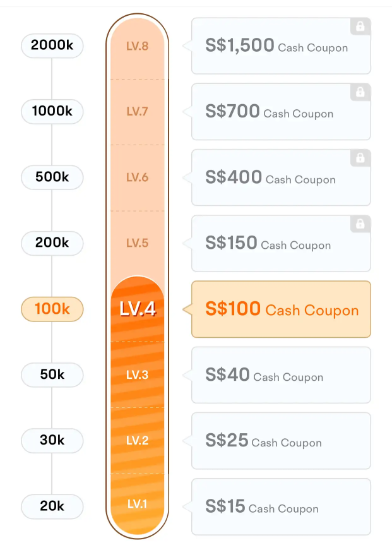Click the 500k milestone pill
This screenshot has height=550, width=392.
pos(52,177)
